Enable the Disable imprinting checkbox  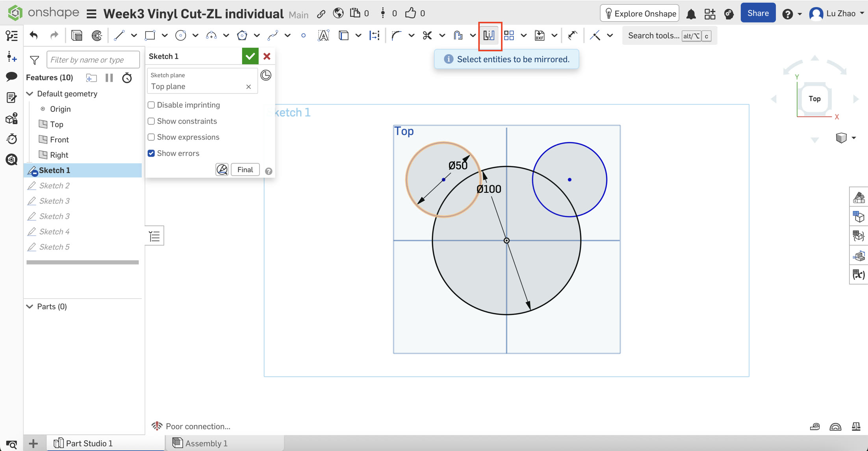(x=151, y=105)
